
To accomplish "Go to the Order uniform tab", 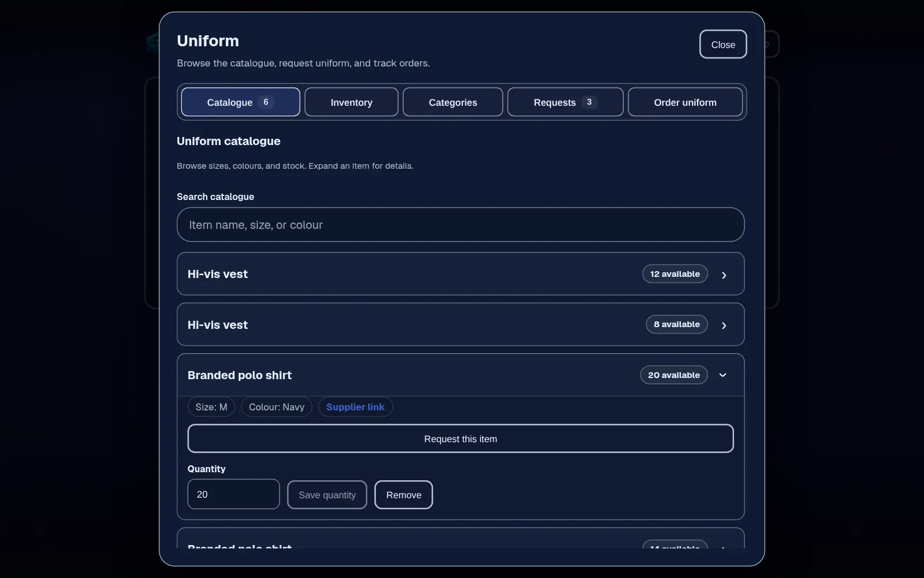I will pyautogui.click(x=685, y=102).
